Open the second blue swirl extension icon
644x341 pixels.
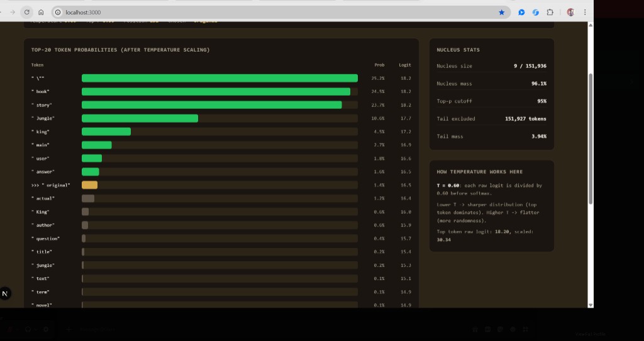(x=536, y=13)
